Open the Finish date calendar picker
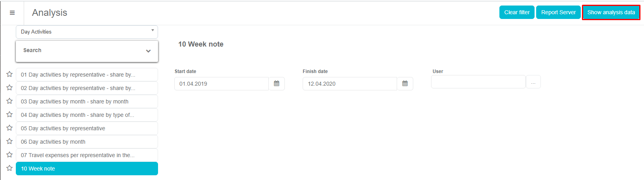This screenshot has width=644, height=180. point(405,84)
